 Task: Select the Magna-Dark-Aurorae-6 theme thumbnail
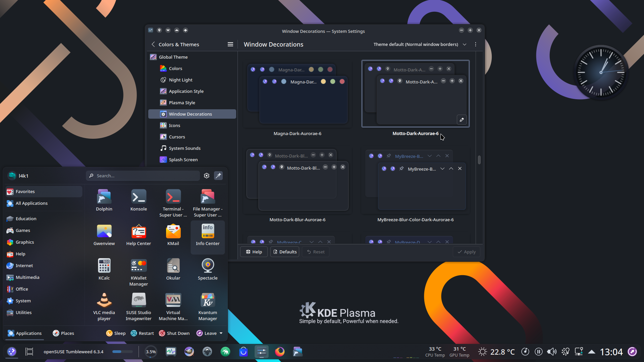[298, 94]
